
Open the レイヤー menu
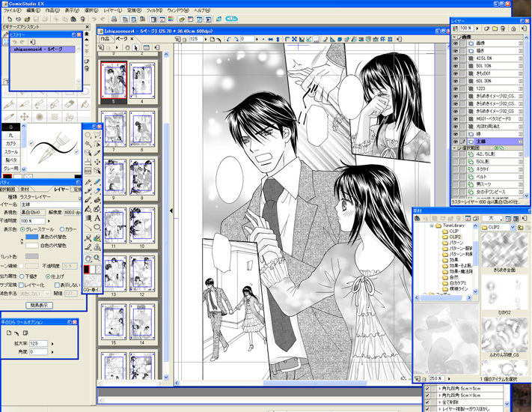pyautogui.click(x=113, y=10)
